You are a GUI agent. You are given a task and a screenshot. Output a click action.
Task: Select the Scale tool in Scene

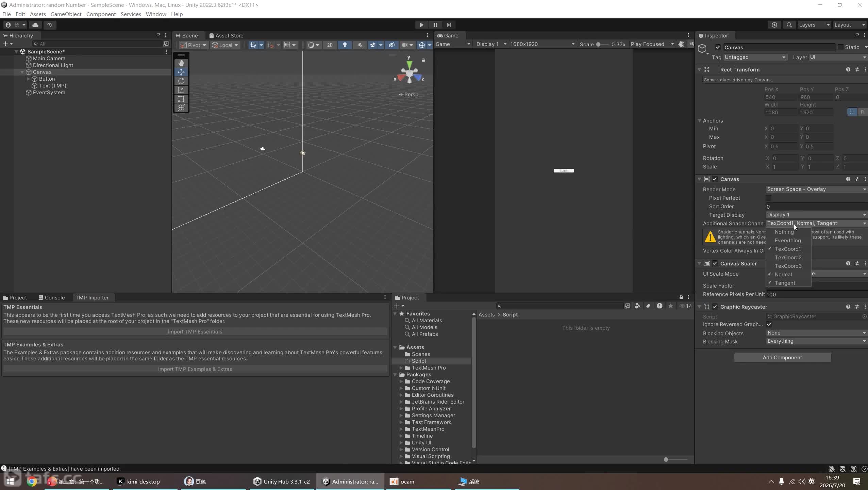[x=181, y=90]
